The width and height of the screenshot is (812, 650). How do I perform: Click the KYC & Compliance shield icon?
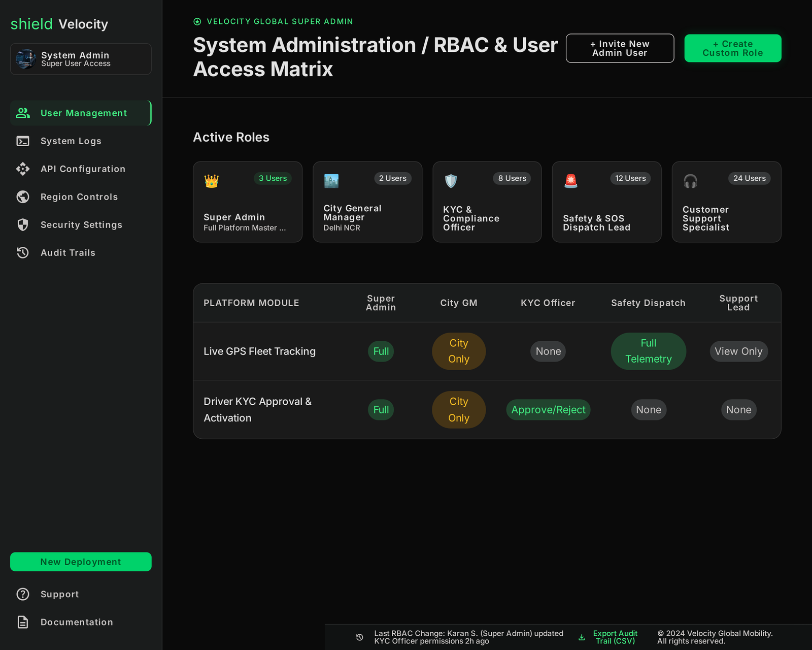pyautogui.click(x=451, y=181)
